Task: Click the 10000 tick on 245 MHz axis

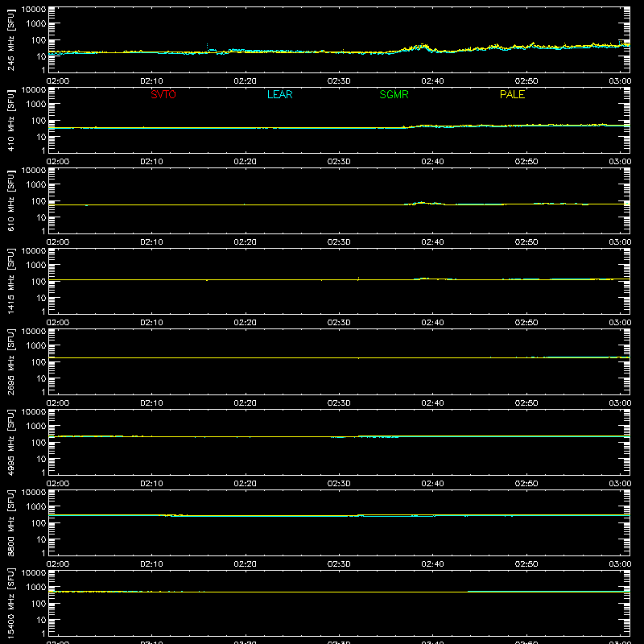Action: click(x=34, y=10)
